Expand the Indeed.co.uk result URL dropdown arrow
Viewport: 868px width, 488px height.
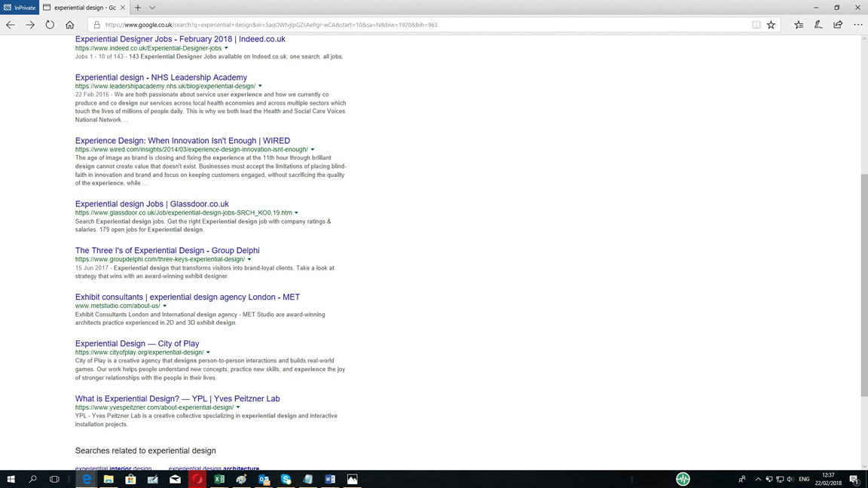(226, 48)
